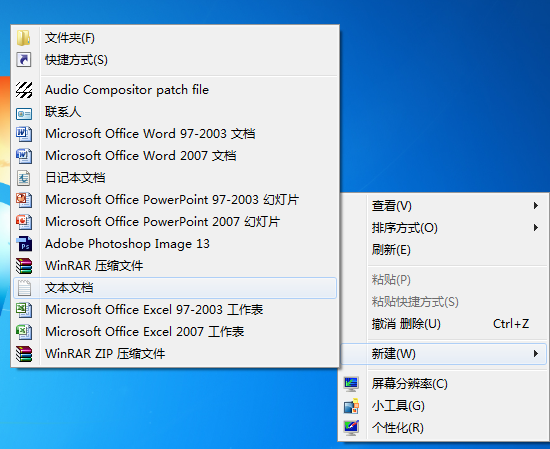Choose 刷新(E) to refresh the desktop
This screenshot has width=550, height=449.
pos(443,250)
